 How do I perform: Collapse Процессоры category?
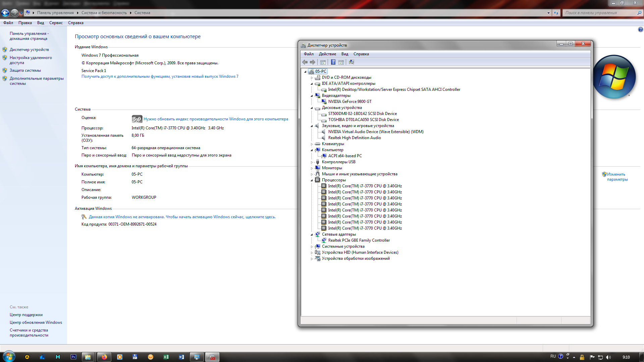[x=312, y=180]
